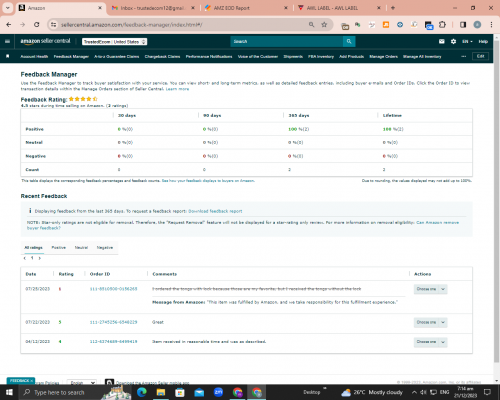The width and height of the screenshot is (500, 400).
Task: Open the three-dot more menu in nav bar
Action: (x=463, y=56)
